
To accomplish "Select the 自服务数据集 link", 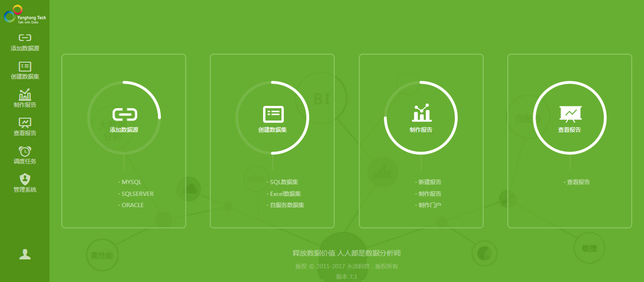I will click(287, 205).
